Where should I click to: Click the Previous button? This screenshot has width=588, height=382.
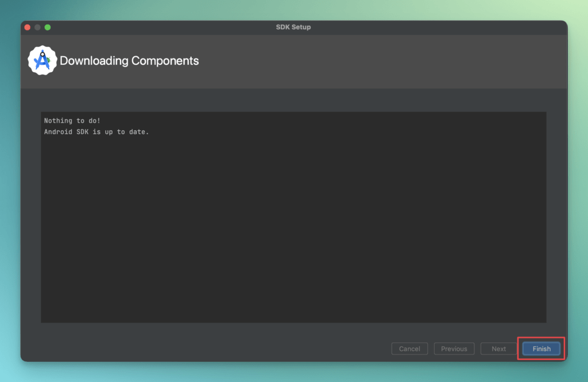(454, 349)
